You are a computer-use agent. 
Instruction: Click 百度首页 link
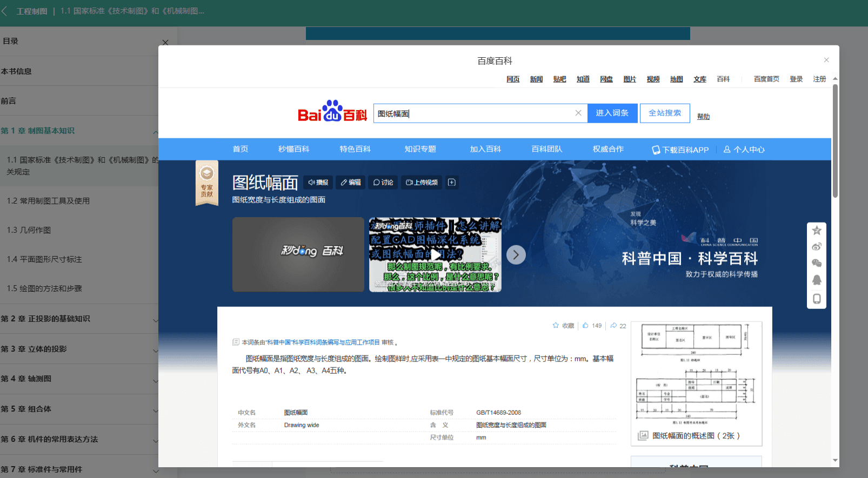(766, 79)
